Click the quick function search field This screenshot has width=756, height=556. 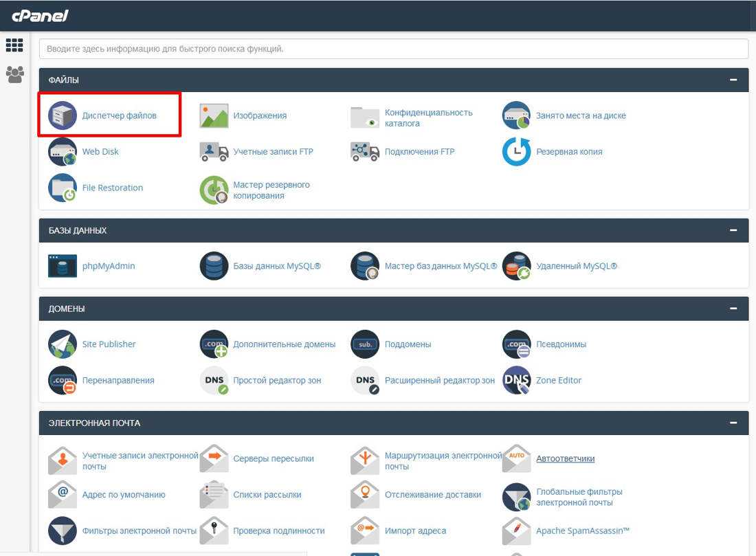coord(393,49)
